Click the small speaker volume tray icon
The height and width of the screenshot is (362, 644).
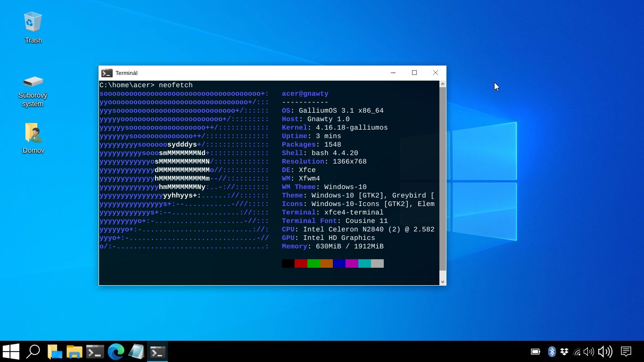588,352
